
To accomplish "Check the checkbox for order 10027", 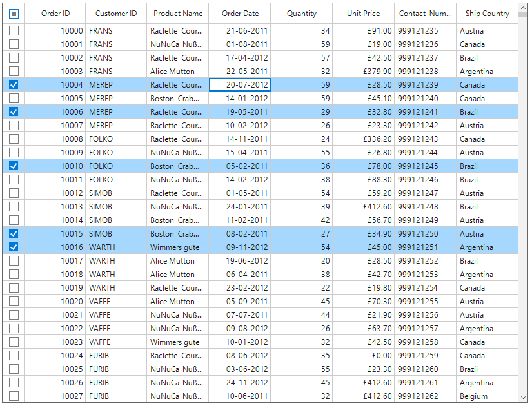I will 14,396.
